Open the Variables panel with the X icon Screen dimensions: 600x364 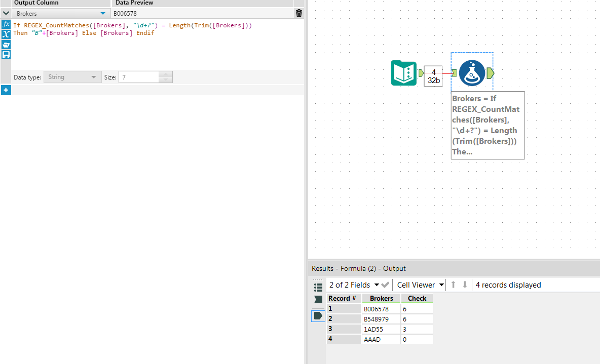(6, 34)
